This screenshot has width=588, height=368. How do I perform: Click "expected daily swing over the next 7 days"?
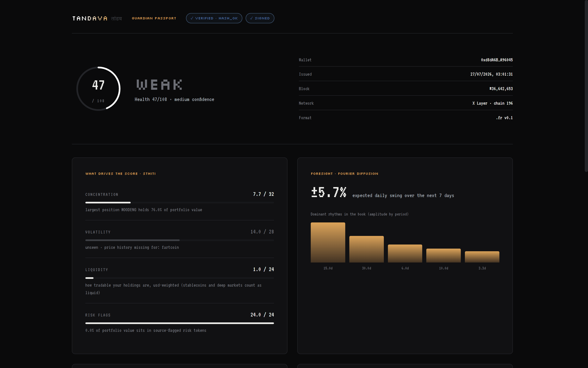(403, 195)
